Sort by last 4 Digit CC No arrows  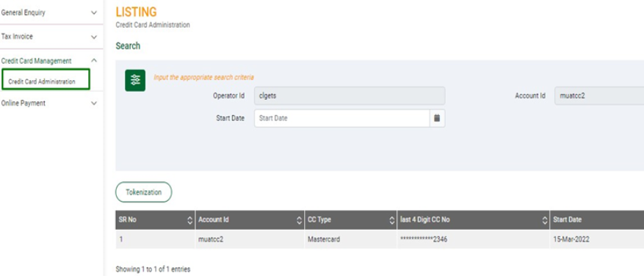coord(545,220)
